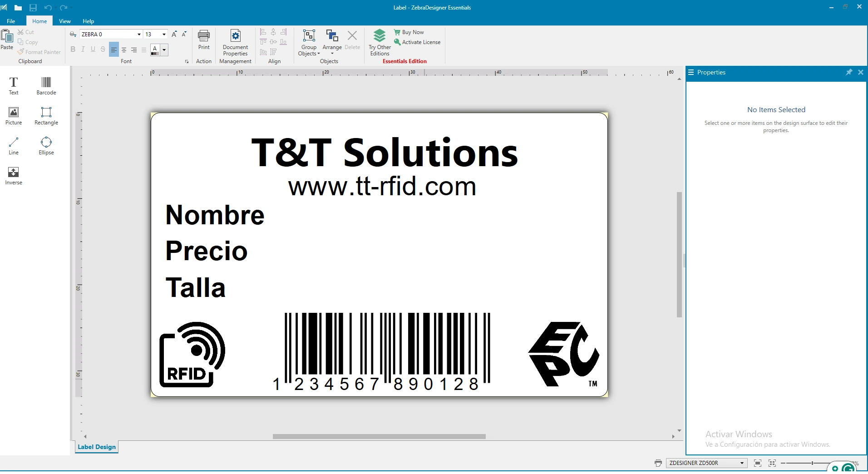
Task: Click the zoom slider in status bar
Action: (813, 463)
